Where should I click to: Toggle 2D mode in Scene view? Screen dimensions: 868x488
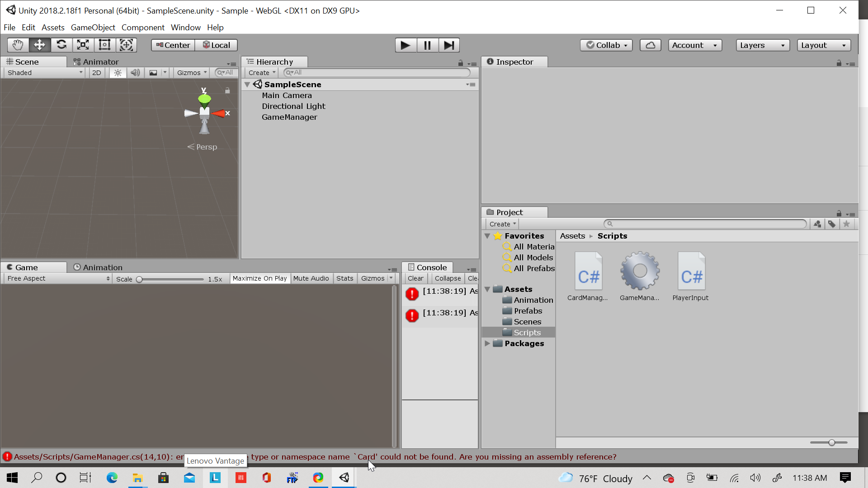96,73
